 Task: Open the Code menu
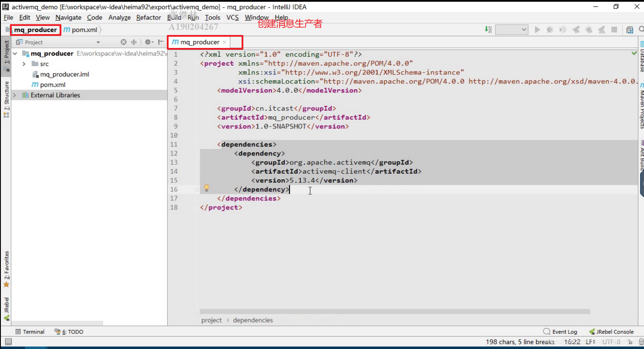[95, 17]
